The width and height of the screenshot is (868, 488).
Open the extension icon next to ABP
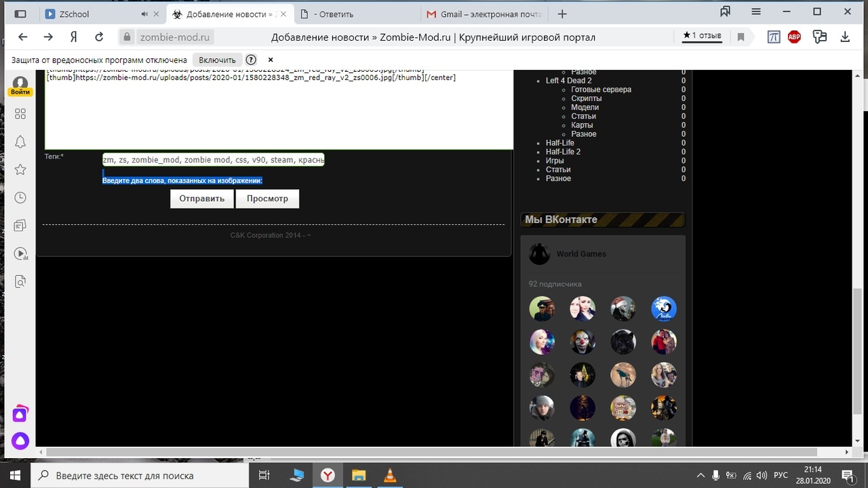click(x=820, y=37)
